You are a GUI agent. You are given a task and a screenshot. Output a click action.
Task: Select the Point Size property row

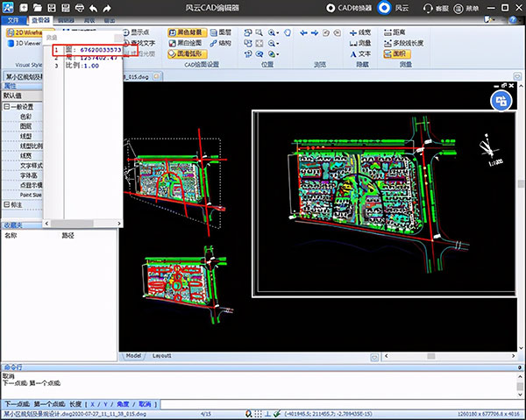tap(22, 195)
